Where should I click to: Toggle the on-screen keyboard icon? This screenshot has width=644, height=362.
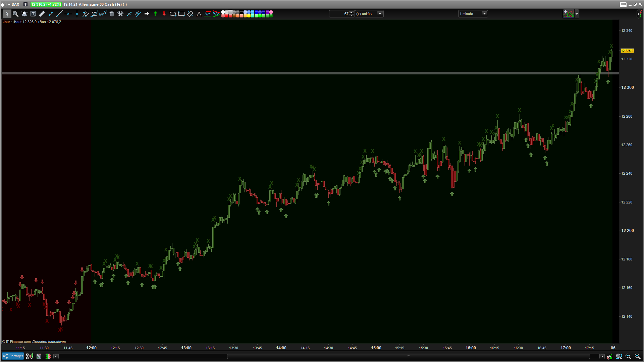[x=623, y=4]
